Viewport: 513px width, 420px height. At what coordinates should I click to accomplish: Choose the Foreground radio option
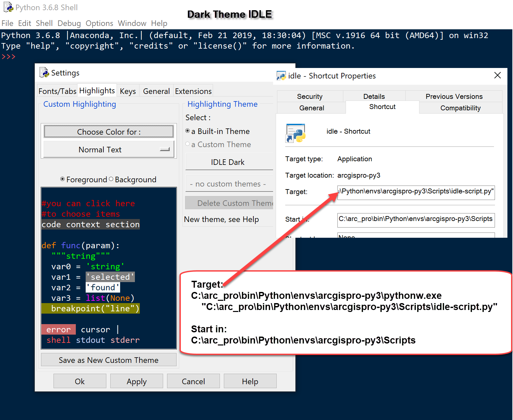(x=62, y=179)
